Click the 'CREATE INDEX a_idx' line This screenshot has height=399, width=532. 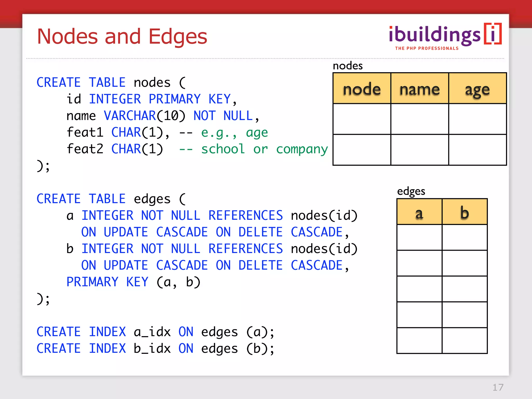coord(155,332)
